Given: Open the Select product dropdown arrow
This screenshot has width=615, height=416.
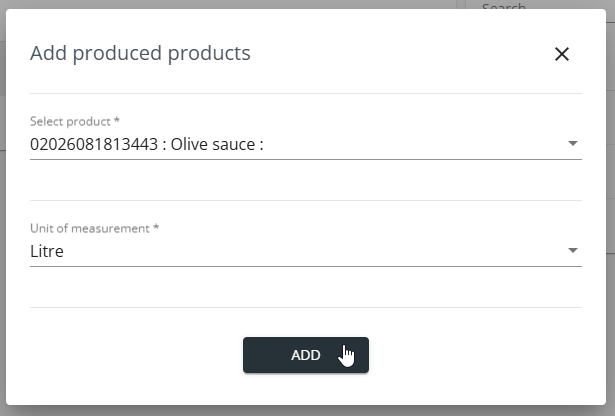Looking at the screenshot, I should click(573, 144).
